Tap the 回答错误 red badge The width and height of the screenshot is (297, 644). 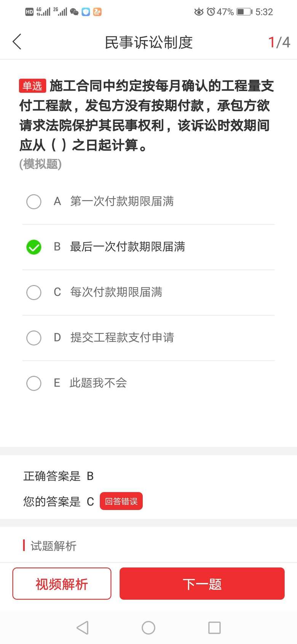(x=121, y=501)
